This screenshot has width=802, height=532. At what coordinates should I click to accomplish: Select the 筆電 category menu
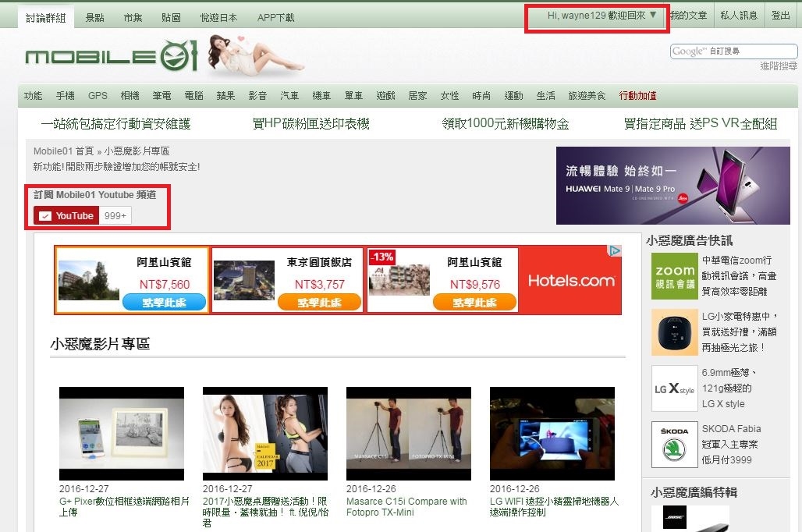[161, 96]
